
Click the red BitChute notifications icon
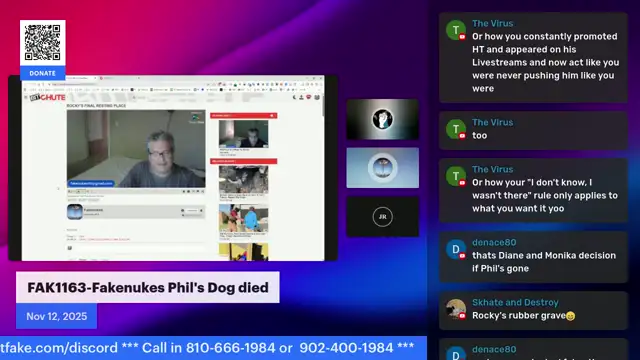(309, 97)
